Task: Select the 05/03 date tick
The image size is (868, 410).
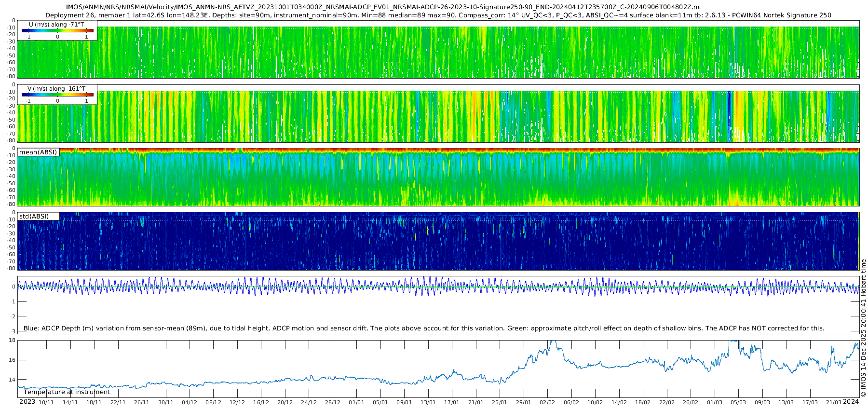Action: [738, 403]
